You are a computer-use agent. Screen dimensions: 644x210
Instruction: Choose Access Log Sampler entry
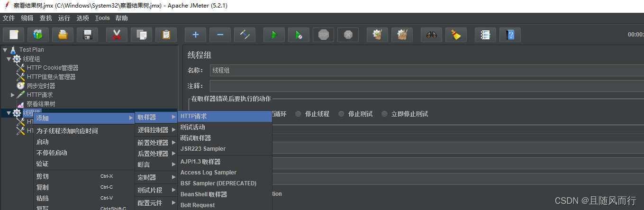point(225,173)
